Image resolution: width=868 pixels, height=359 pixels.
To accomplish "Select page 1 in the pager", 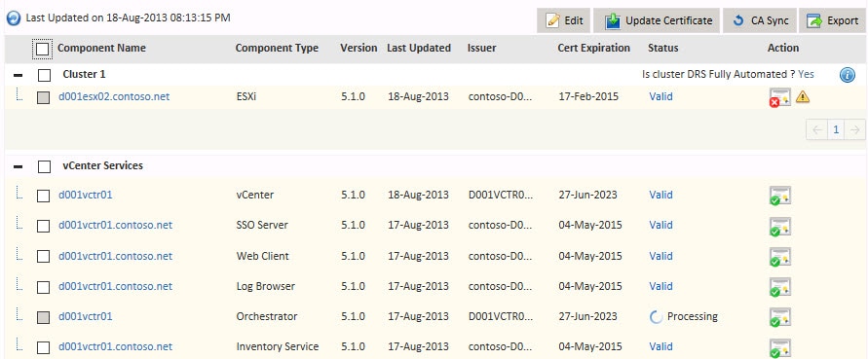I will pyautogui.click(x=836, y=130).
